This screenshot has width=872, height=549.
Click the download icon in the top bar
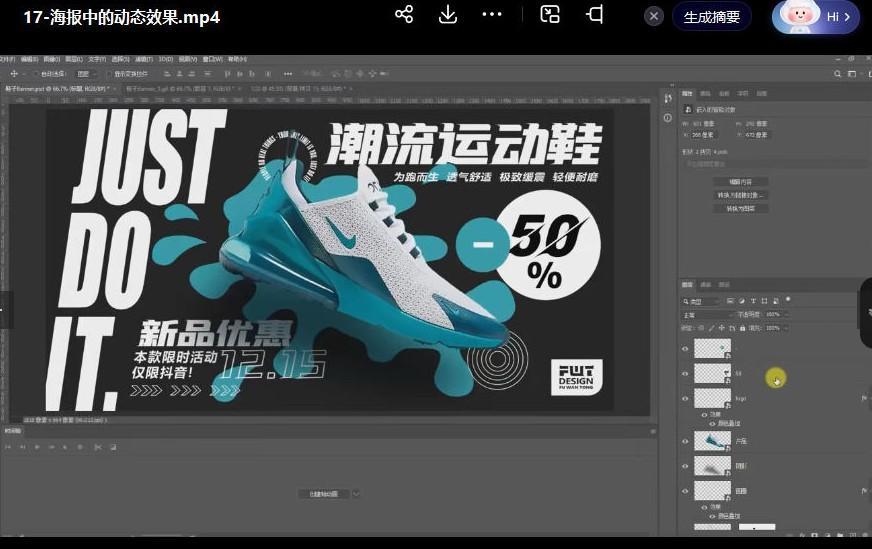pyautogui.click(x=448, y=15)
